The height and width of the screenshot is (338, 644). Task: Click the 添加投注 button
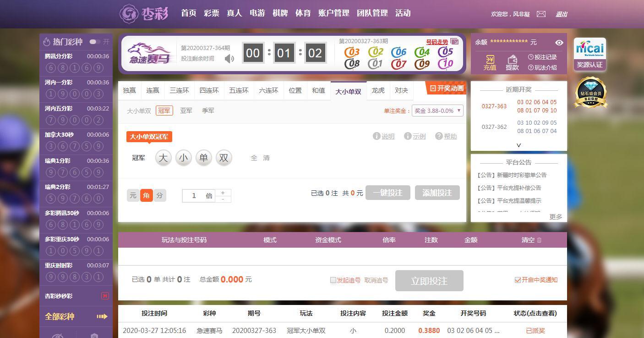pyautogui.click(x=437, y=193)
